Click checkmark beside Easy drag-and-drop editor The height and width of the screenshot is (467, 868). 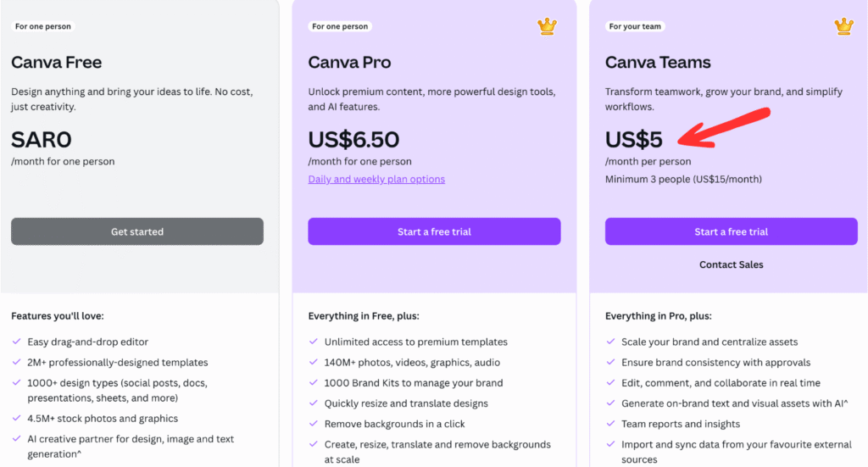pos(17,342)
